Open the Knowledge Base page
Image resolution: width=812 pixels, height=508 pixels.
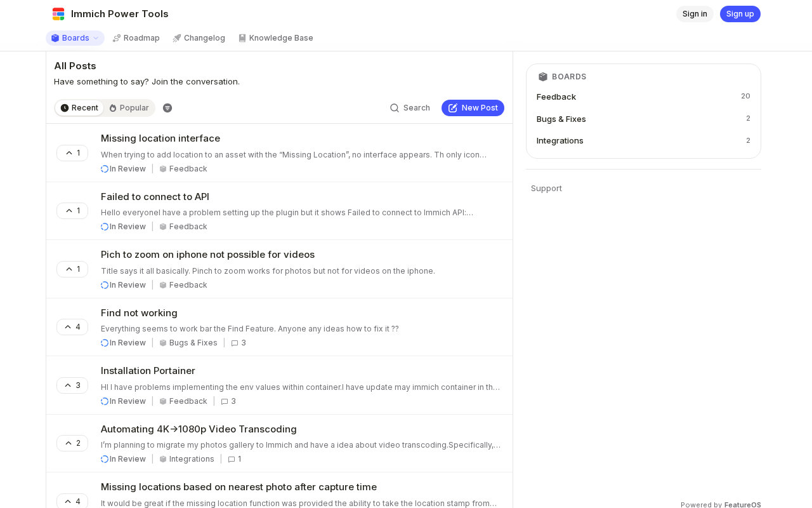pyautogui.click(x=275, y=38)
